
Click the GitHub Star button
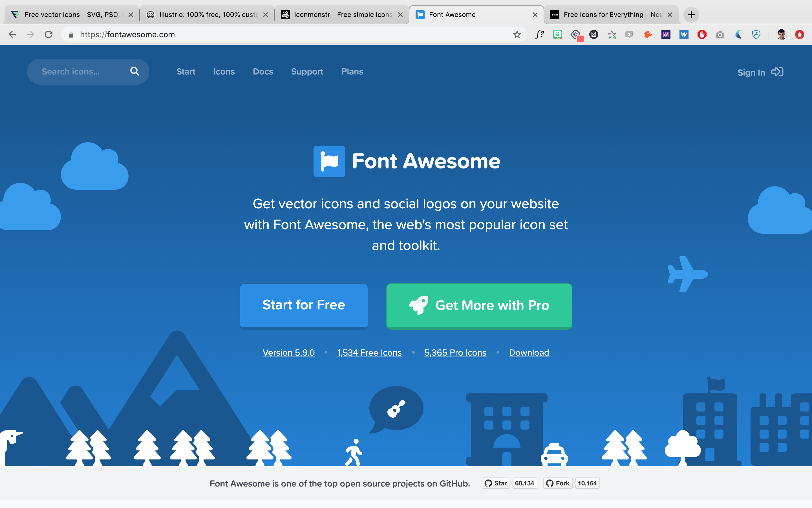pos(496,483)
